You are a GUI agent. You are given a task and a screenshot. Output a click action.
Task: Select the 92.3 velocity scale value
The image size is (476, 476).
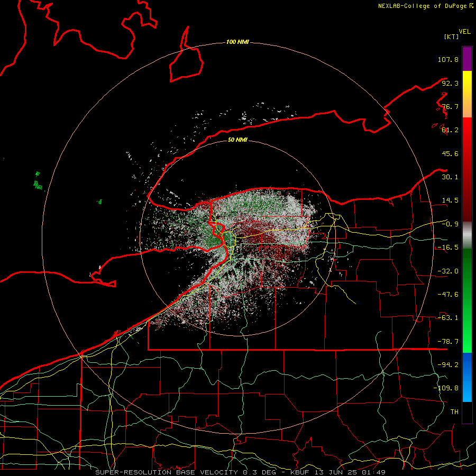click(x=450, y=83)
